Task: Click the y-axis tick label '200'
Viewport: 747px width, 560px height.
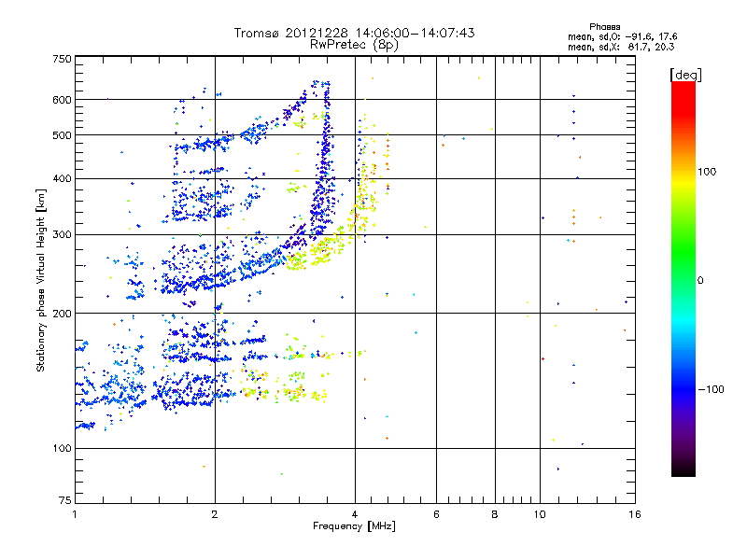Action: tap(62, 314)
